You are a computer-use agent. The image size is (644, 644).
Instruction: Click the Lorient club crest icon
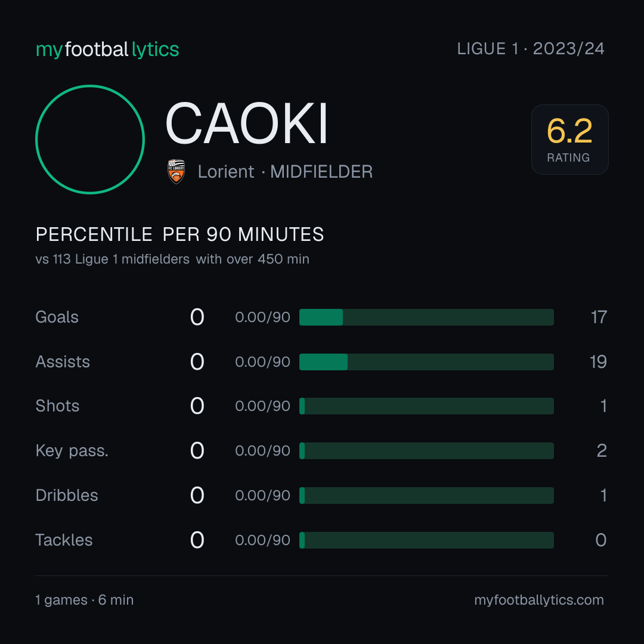click(176, 171)
